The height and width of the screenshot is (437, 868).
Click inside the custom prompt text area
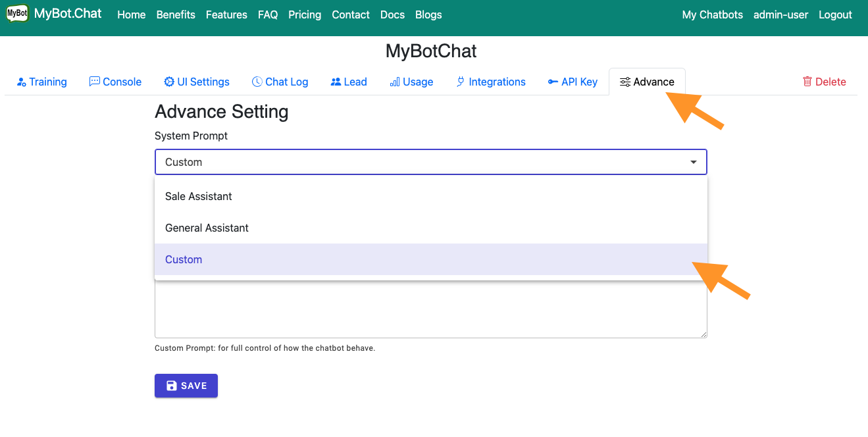click(430, 309)
